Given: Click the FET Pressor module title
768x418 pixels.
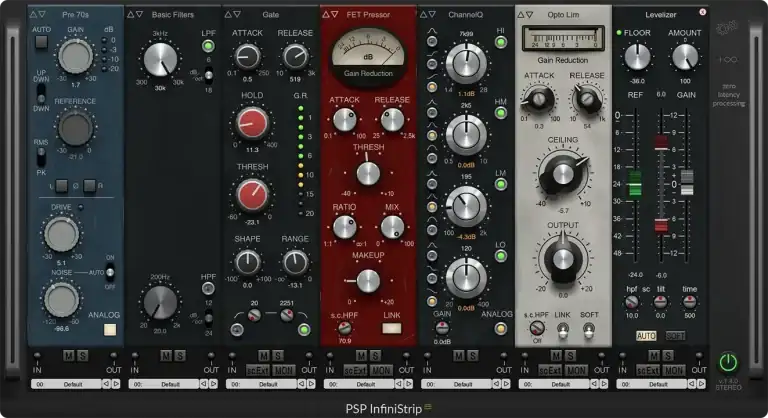Looking at the screenshot, I should click(x=368, y=15).
